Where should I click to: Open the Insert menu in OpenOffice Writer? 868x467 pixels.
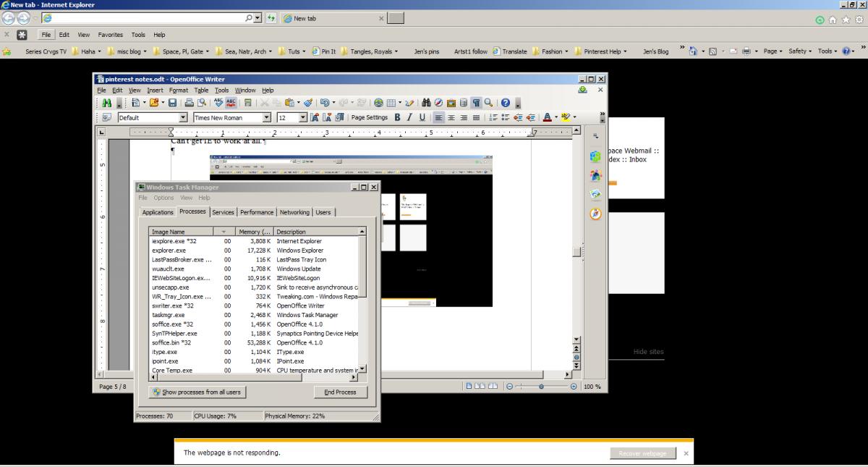click(x=156, y=90)
